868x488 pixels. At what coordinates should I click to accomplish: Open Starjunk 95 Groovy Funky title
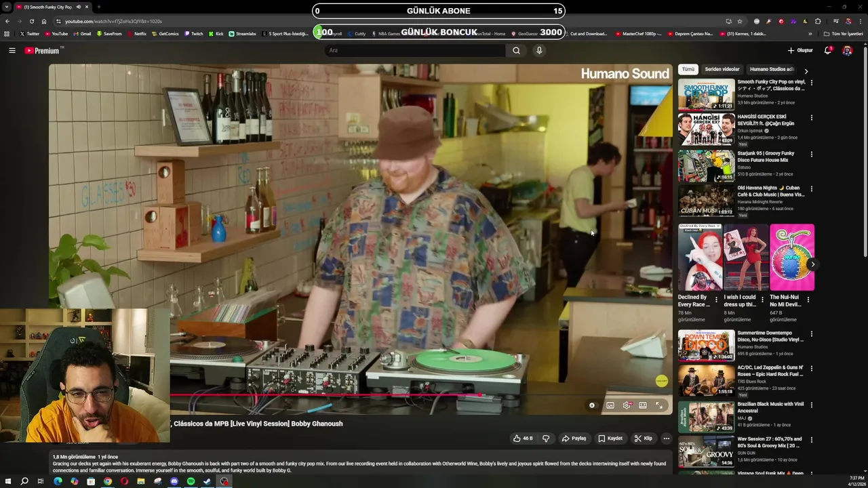766,157
